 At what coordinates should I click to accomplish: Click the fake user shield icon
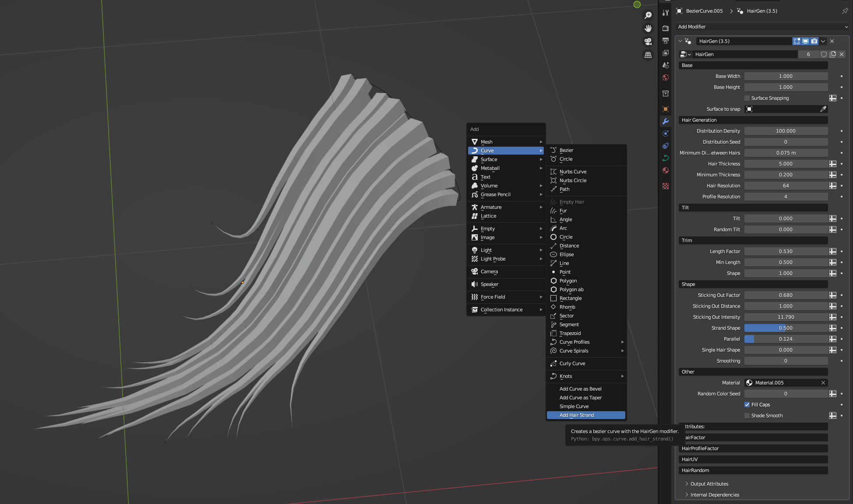click(824, 54)
